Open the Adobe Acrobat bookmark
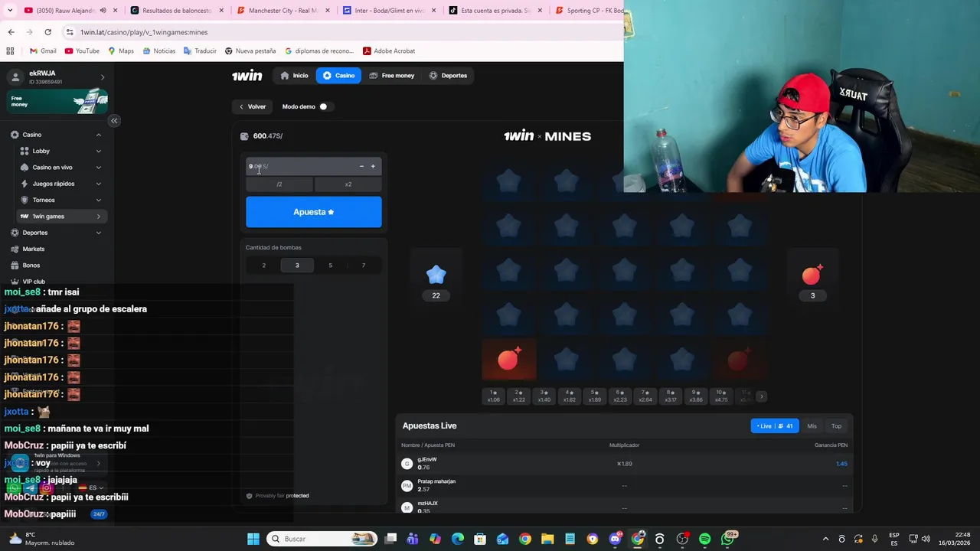 coord(389,51)
